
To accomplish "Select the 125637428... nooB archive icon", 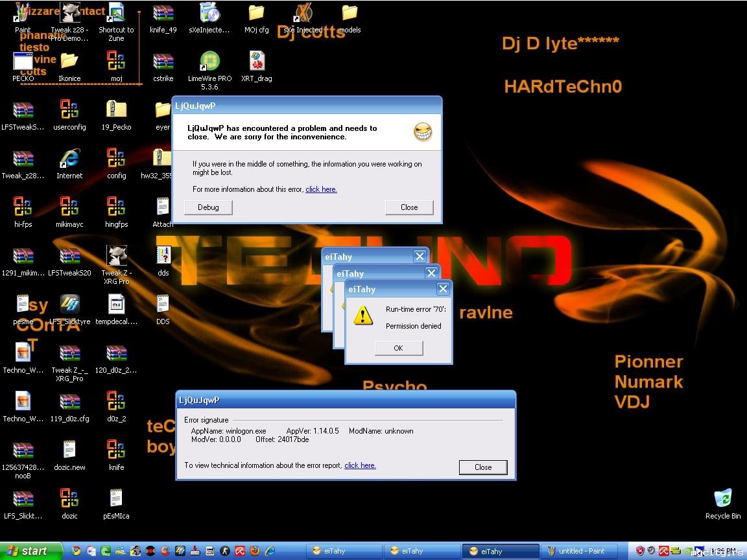I will 23,460.
